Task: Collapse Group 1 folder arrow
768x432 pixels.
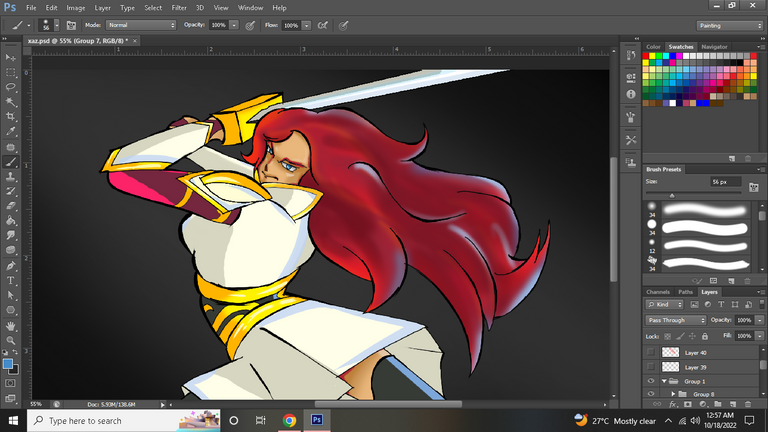Action: pyautogui.click(x=664, y=381)
